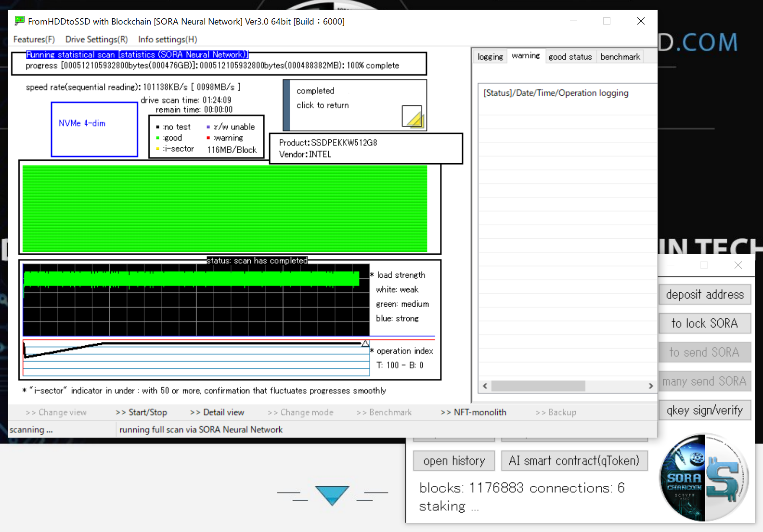
Task: Click the 'warning' legend entry
Action: (x=225, y=138)
